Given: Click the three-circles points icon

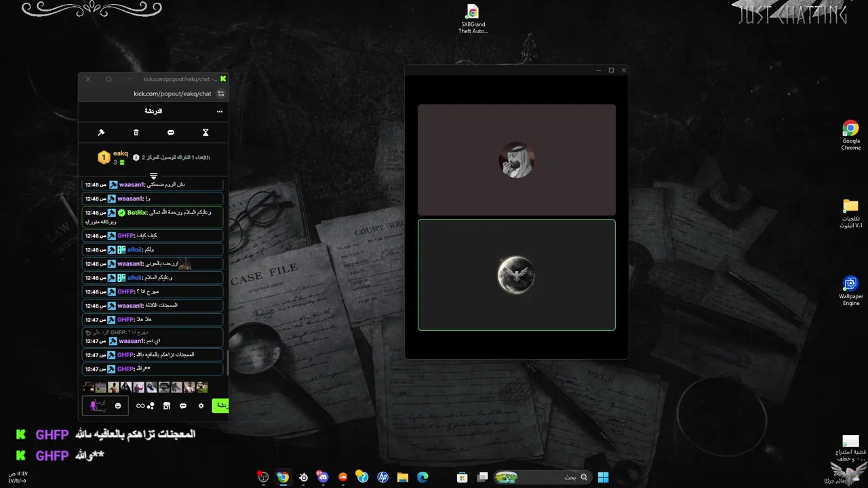Looking at the screenshot, I should (151, 406).
